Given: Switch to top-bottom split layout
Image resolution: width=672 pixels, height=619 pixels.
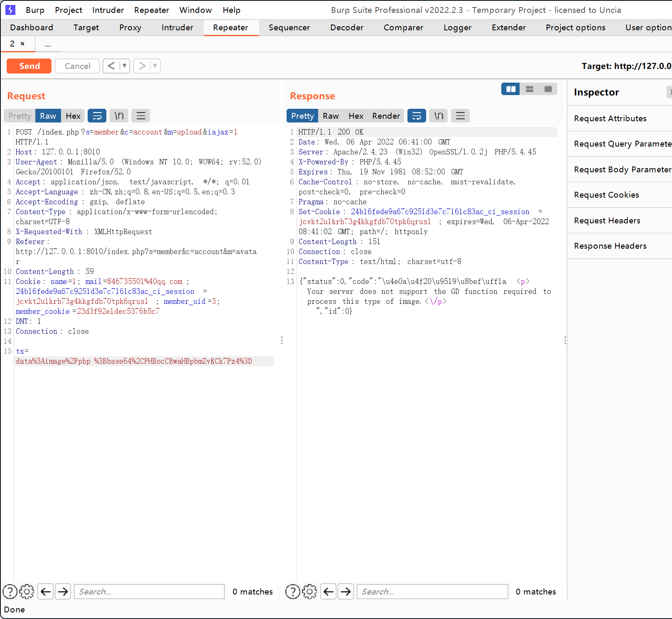Looking at the screenshot, I should [529, 89].
